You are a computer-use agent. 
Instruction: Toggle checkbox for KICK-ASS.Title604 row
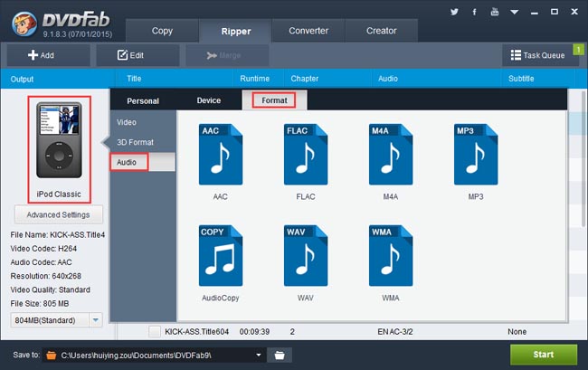[155, 332]
